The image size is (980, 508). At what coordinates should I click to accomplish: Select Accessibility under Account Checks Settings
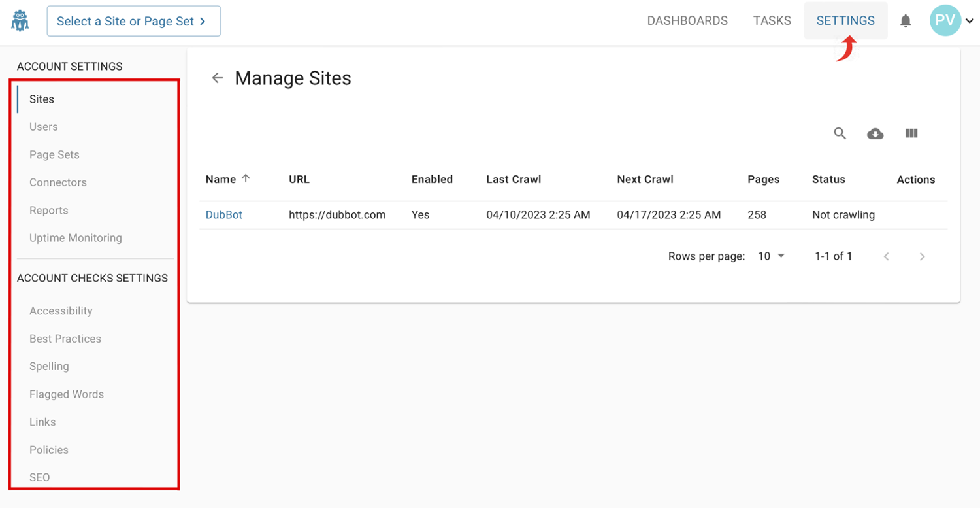[x=61, y=311]
